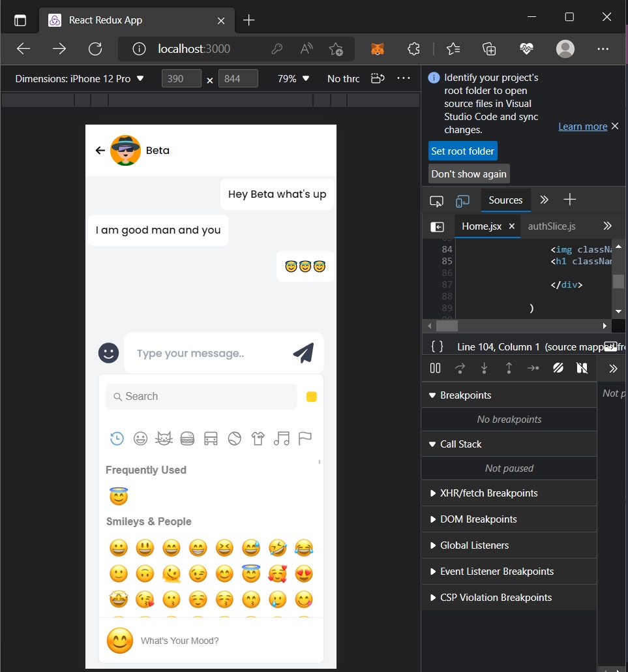Send message with paper plane icon
This screenshot has height=672, width=628.
point(304,353)
